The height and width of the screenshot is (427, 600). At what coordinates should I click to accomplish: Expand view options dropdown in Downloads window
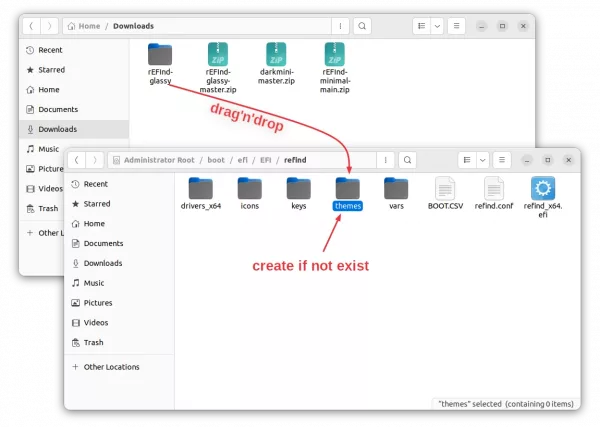point(437,26)
